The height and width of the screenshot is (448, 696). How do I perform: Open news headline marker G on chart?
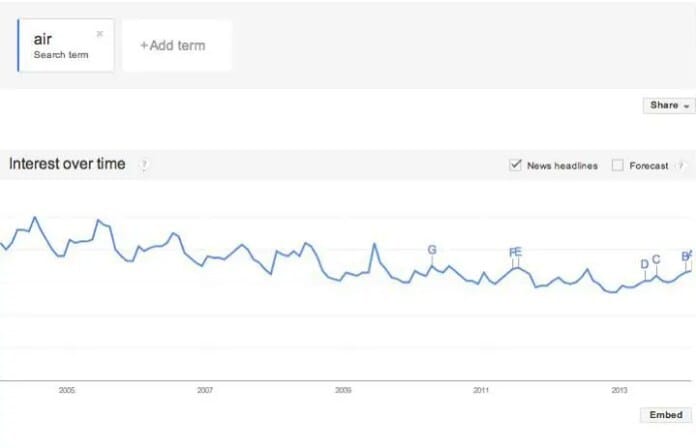click(x=432, y=250)
